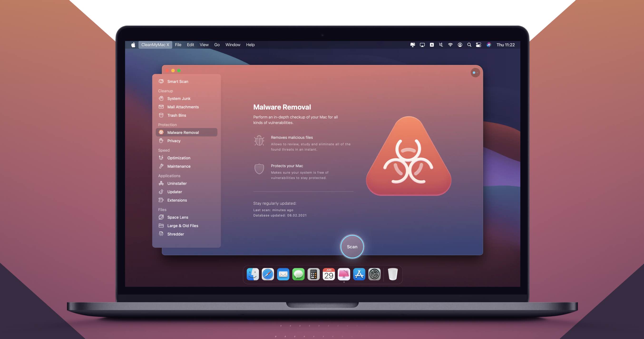
Task: Select the Optimization speed tool
Action: tap(178, 157)
